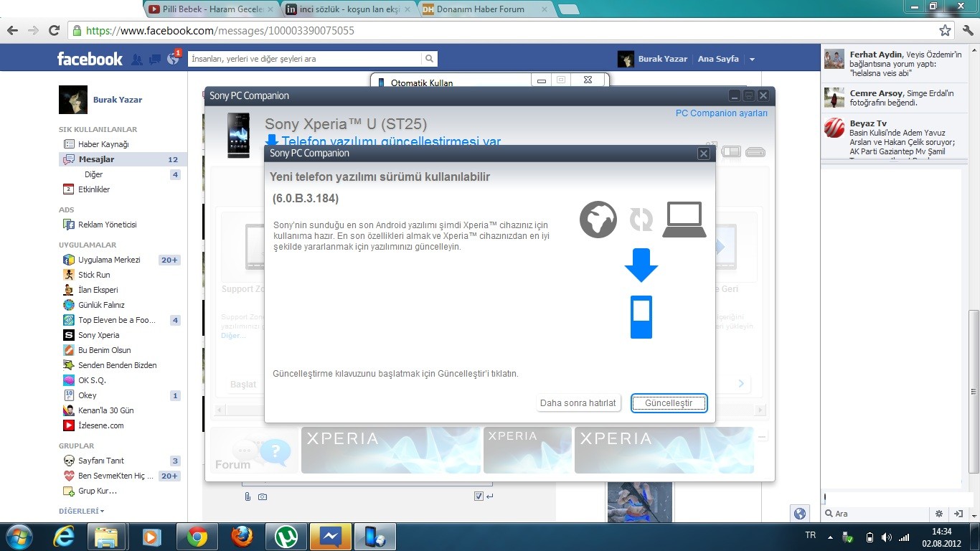Open Chrome wrench menu
980x551 pixels.
point(968,30)
